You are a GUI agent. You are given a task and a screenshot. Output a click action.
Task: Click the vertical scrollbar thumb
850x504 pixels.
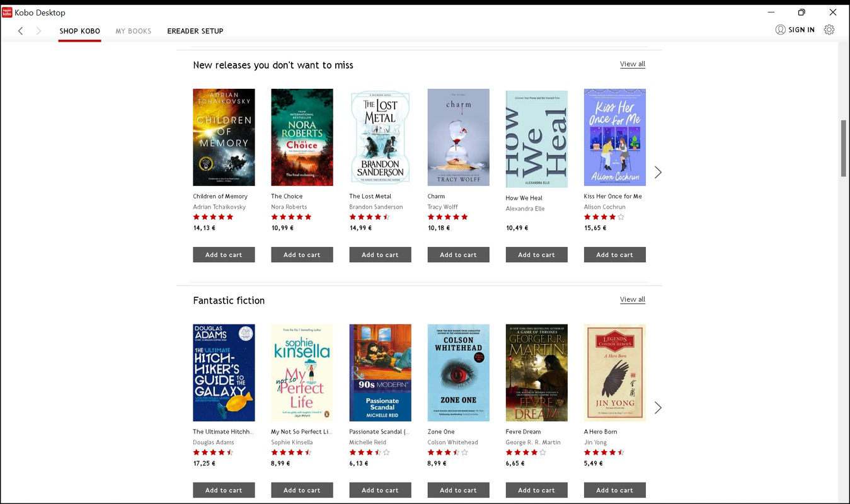pyautogui.click(x=844, y=148)
